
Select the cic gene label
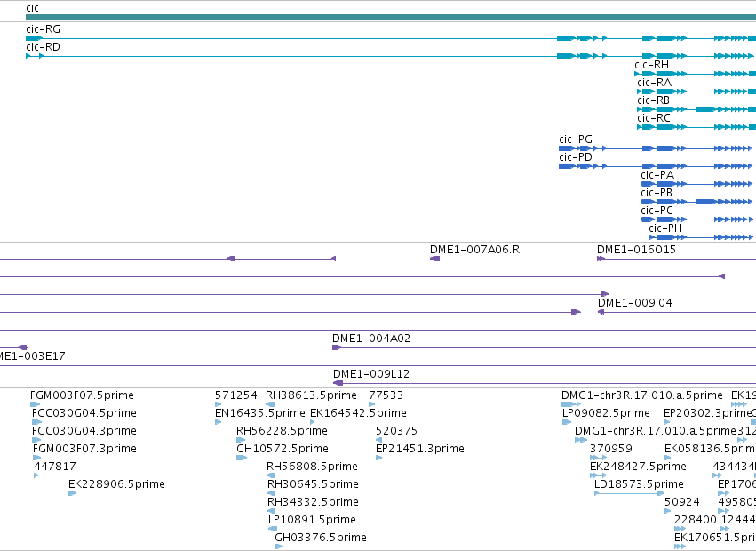pos(32,8)
